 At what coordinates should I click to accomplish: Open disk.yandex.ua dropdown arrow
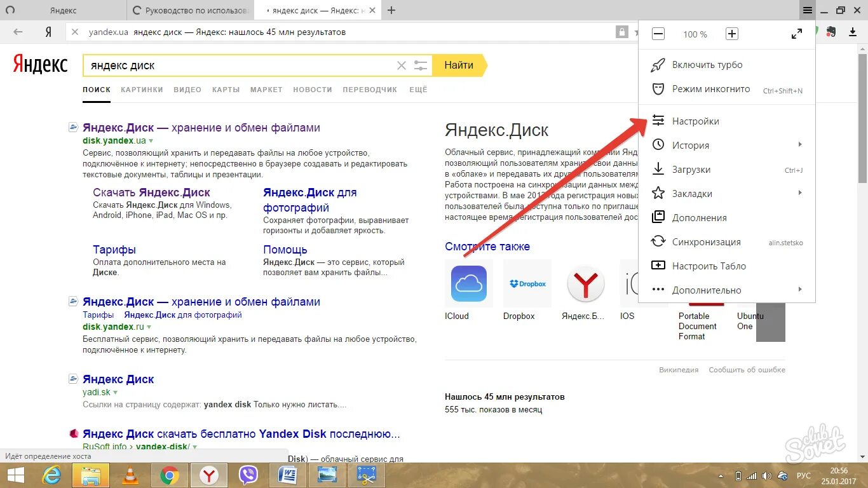pos(151,141)
